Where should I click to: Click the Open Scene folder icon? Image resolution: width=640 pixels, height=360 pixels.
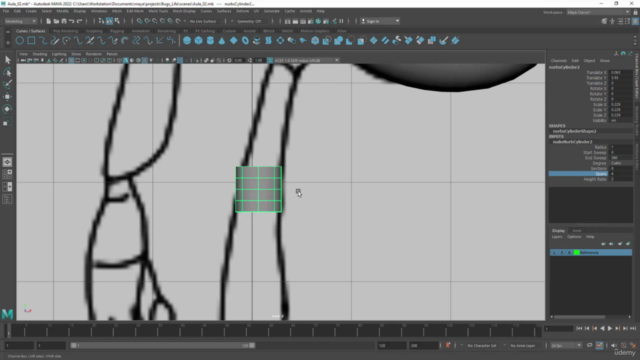tap(56, 21)
